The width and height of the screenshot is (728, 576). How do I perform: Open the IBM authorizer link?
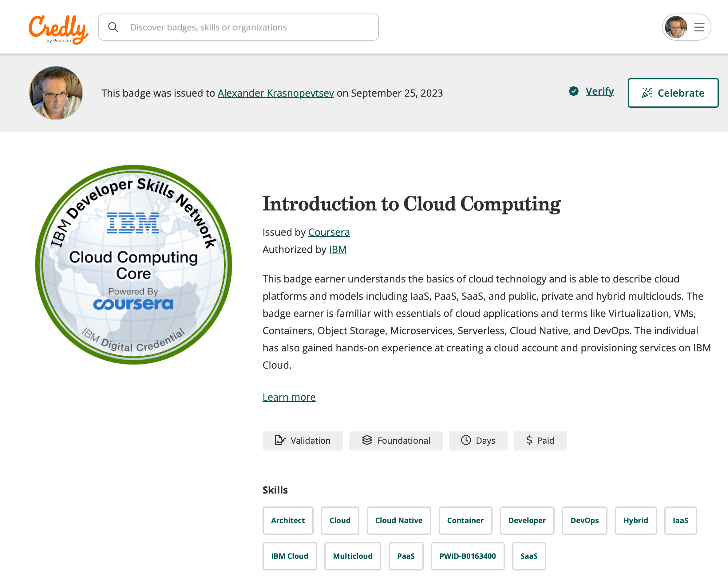[338, 250]
